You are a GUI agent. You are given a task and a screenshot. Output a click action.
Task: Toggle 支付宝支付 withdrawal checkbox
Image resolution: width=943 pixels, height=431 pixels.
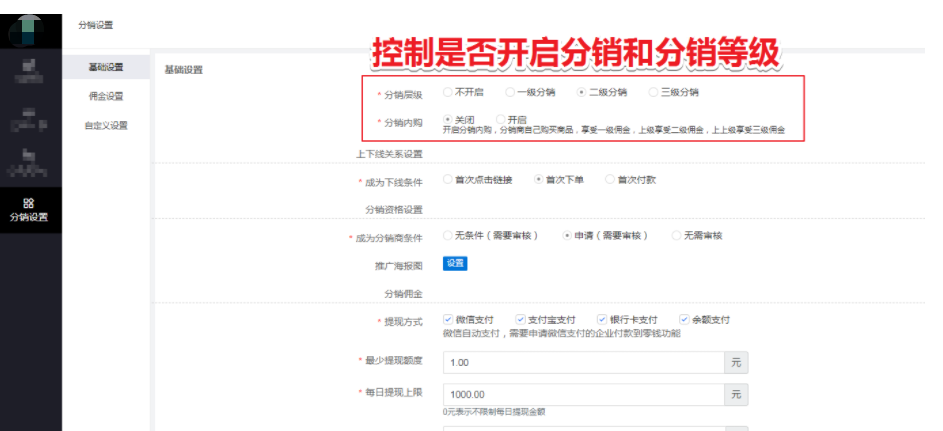click(520, 319)
